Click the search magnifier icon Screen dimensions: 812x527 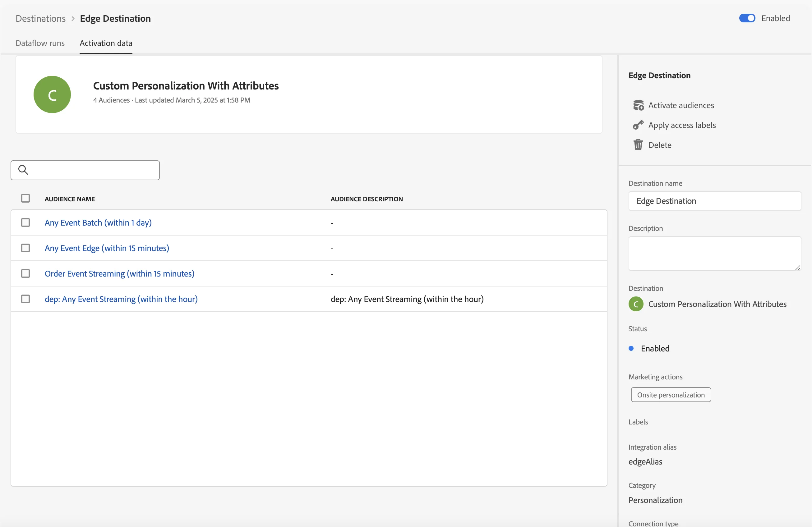point(23,170)
